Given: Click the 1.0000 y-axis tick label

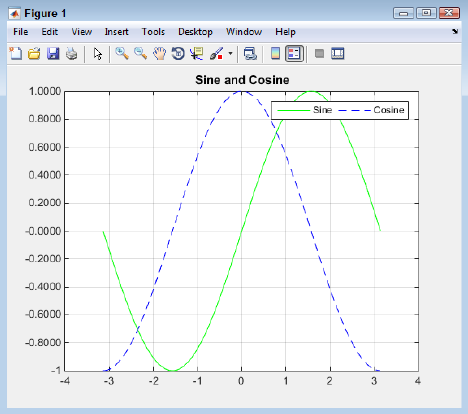Looking at the screenshot, I should pos(45,91).
